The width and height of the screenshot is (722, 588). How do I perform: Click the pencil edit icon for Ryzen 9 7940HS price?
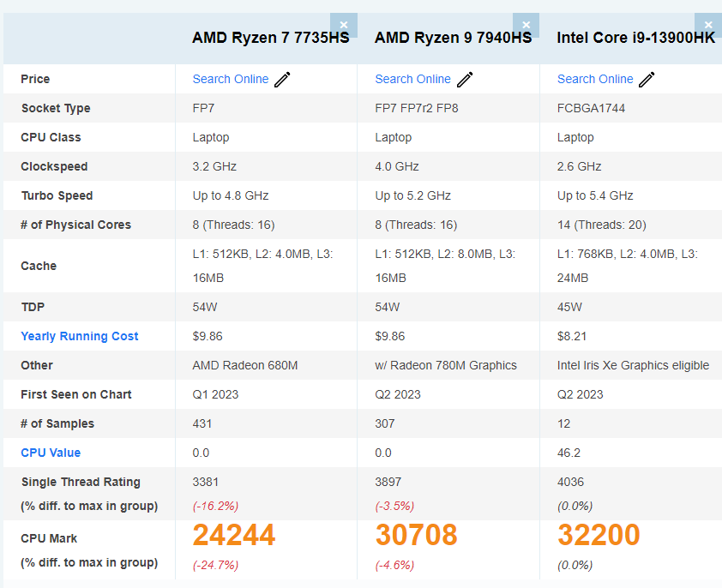point(465,79)
